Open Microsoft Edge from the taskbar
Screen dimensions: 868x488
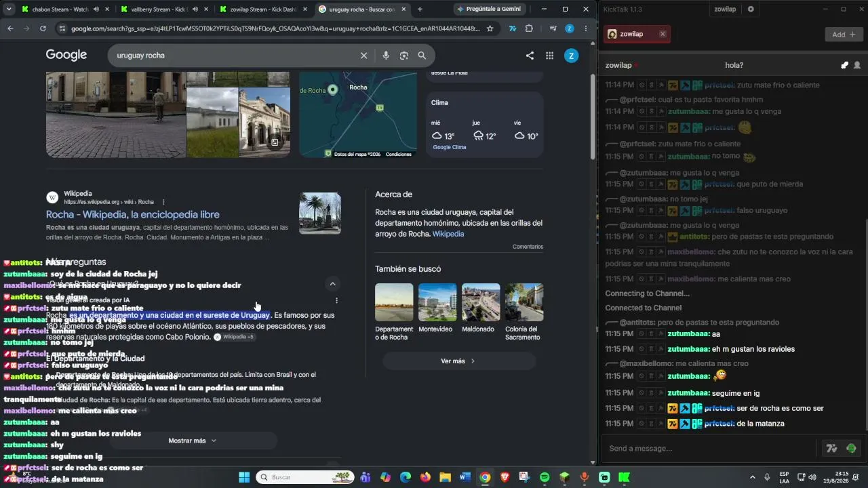pyautogui.click(x=406, y=477)
